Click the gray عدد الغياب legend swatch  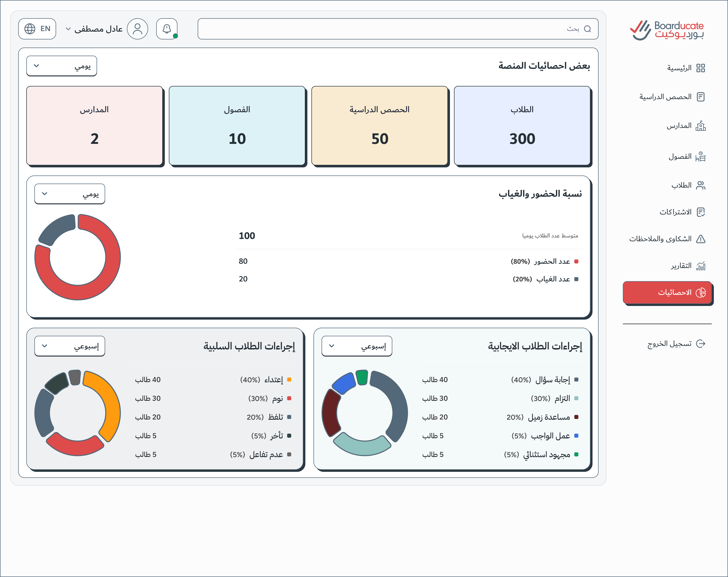(x=576, y=279)
